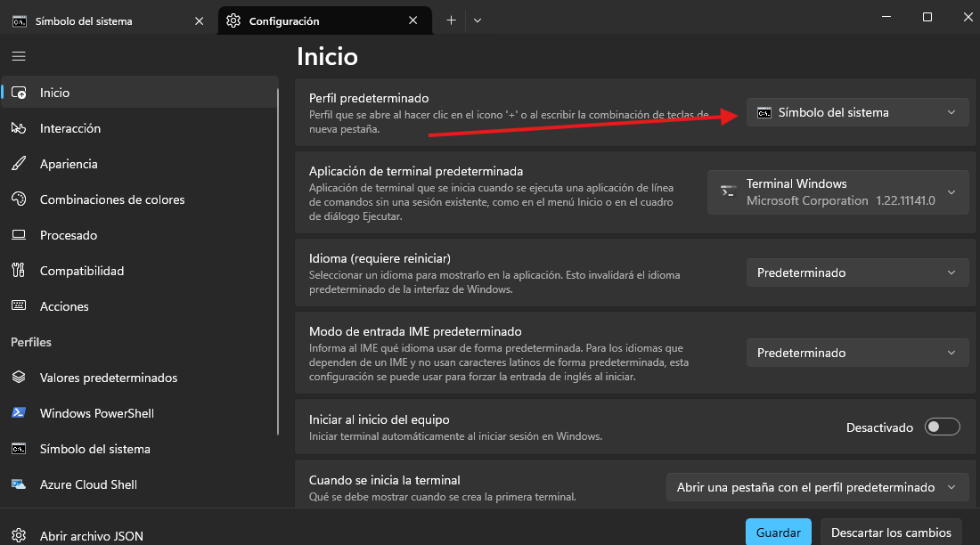Click the Perfiles section header
The height and width of the screenshot is (545, 980).
coord(31,342)
